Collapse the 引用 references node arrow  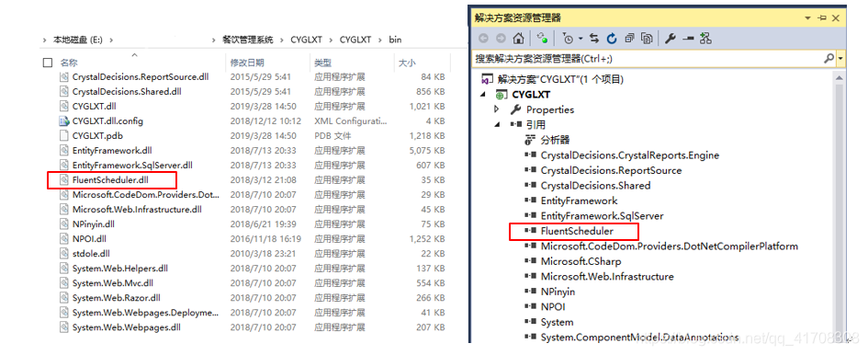tap(497, 125)
